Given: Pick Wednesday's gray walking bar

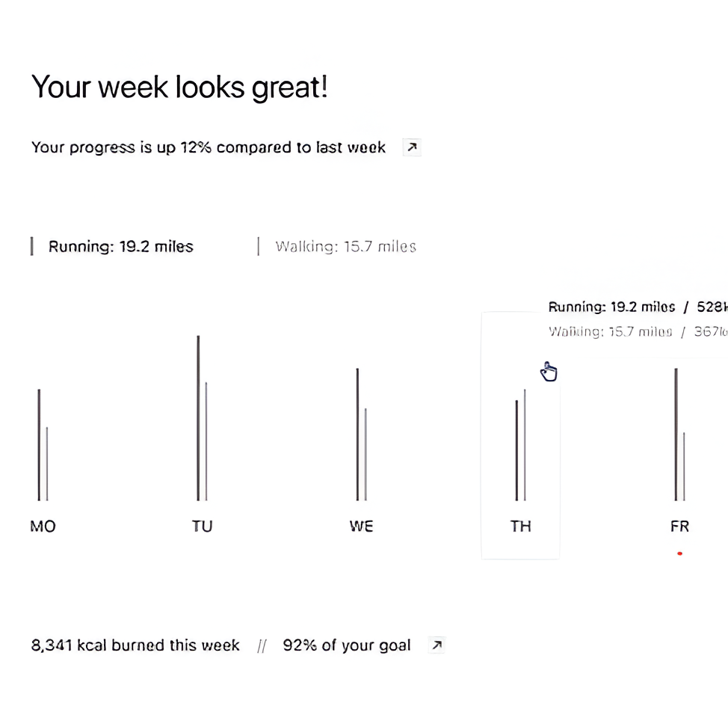Looking at the screenshot, I should (x=365, y=454).
